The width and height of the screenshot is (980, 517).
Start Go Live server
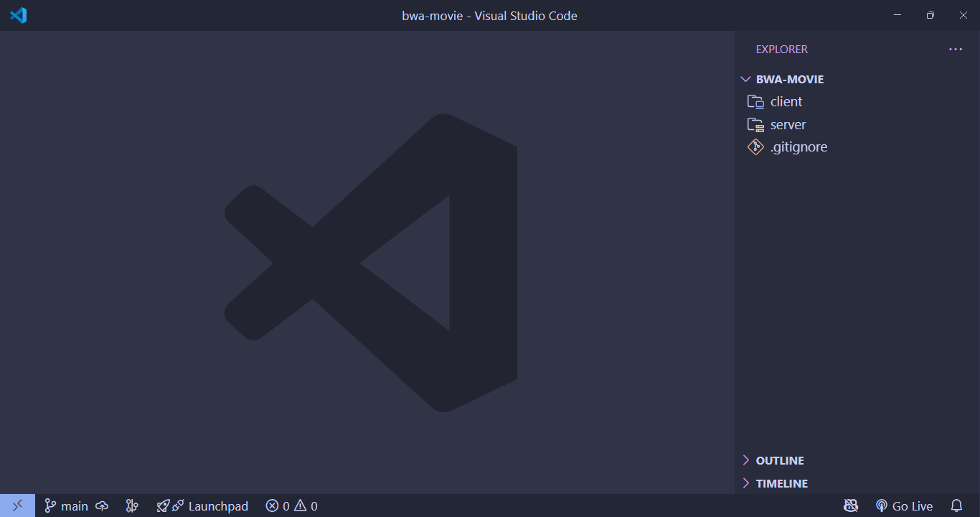904,506
